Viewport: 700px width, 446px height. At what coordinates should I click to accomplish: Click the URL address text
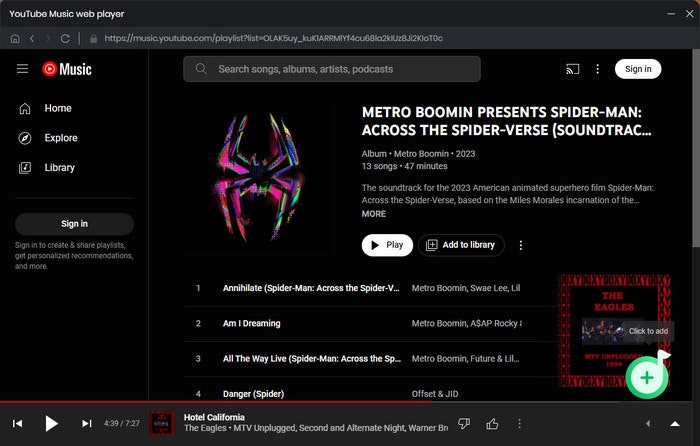(x=273, y=38)
